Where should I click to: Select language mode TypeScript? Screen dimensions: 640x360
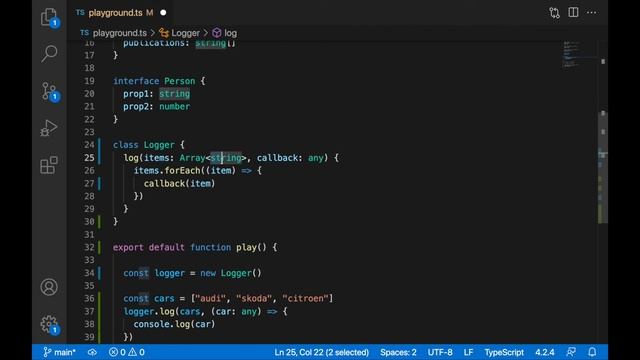click(504, 352)
